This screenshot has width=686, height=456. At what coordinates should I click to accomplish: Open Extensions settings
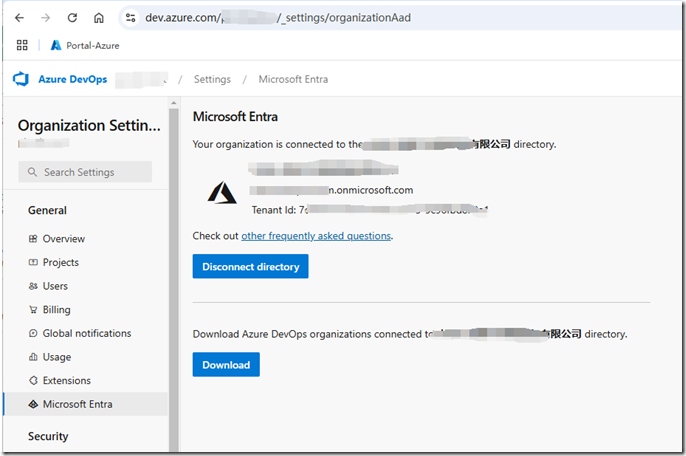pyautogui.click(x=66, y=381)
